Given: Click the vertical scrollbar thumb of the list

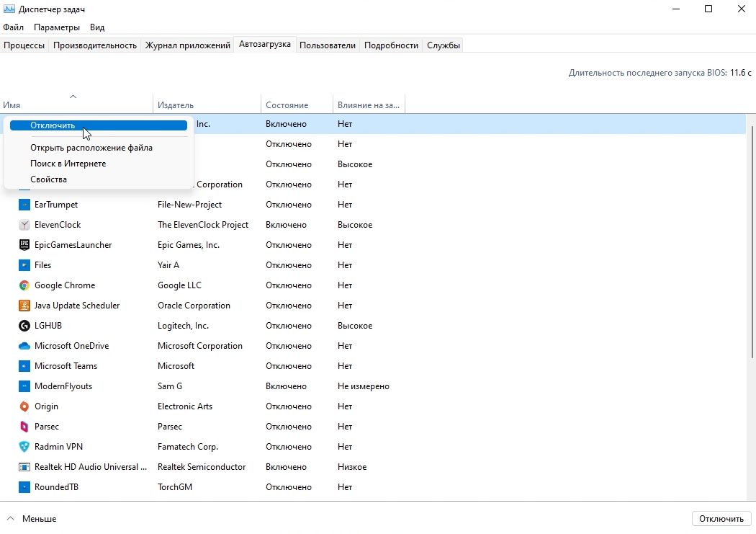Looking at the screenshot, I should point(752,241).
